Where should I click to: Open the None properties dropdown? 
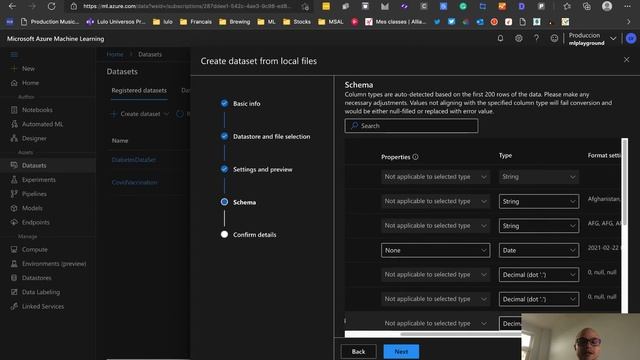point(435,250)
